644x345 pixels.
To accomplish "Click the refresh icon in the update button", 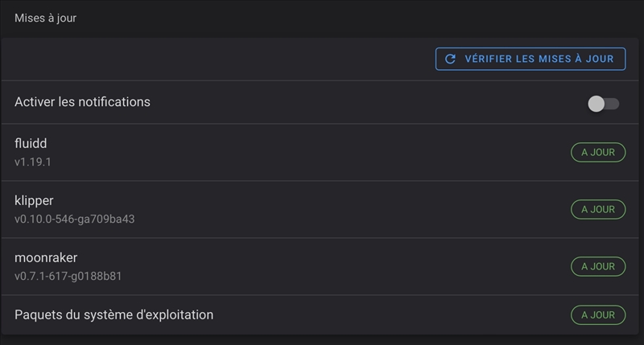I will click(451, 59).
